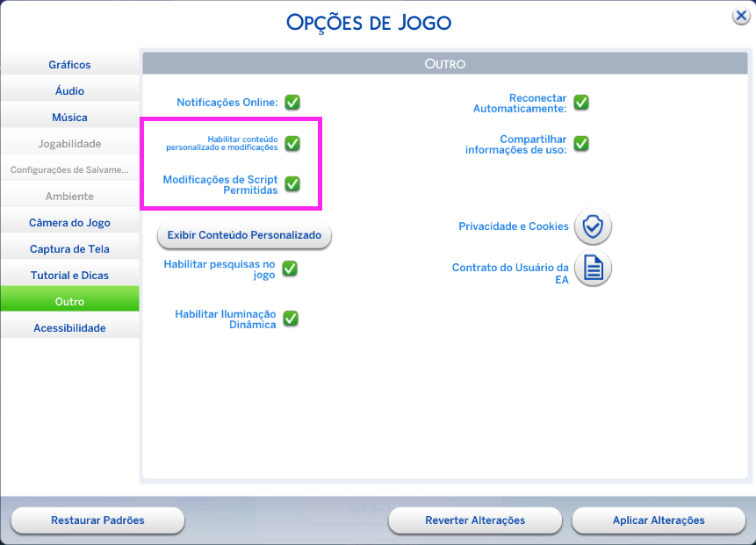
Task: Toggle Habilitar Iluminação Dinâmica checkbox
Action: point(291,319)
